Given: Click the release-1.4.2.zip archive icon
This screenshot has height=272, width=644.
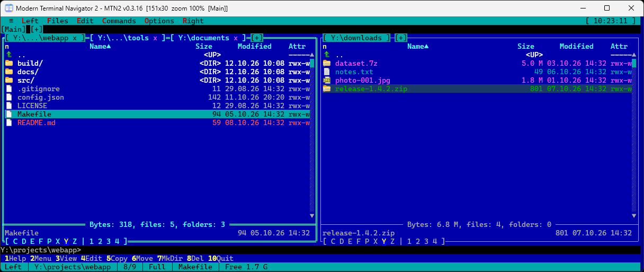Looking at the screenshot, I should click(326, 89).
